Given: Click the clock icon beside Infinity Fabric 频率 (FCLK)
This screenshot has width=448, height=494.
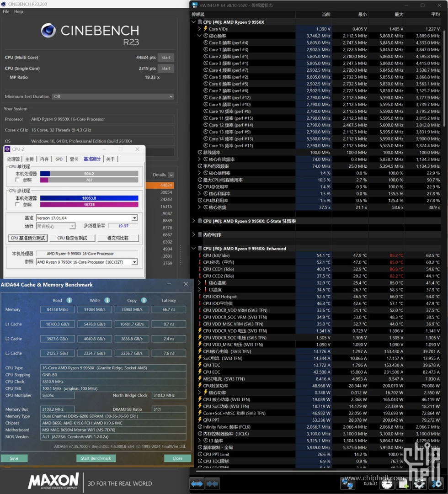Looking at the screenshot, I should tap(200, 426).
